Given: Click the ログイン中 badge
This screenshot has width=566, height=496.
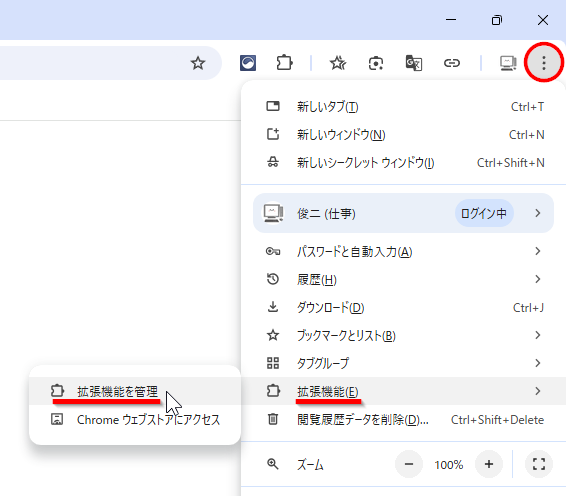Looking at the screenshot, I should pyautogui.click(x=484, y=213).
